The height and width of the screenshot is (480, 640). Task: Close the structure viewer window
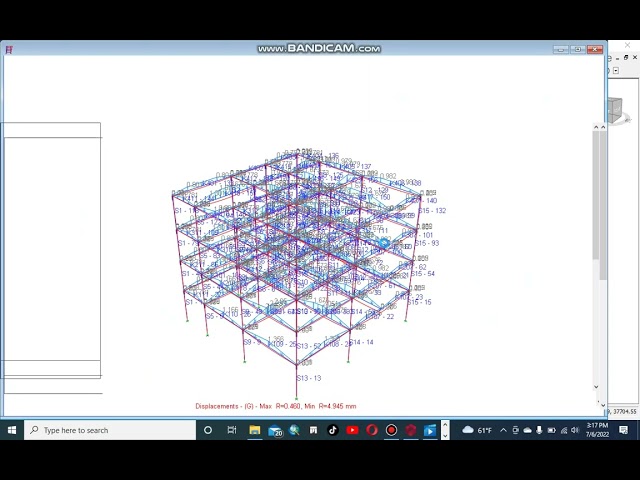(x=595, y=49)
